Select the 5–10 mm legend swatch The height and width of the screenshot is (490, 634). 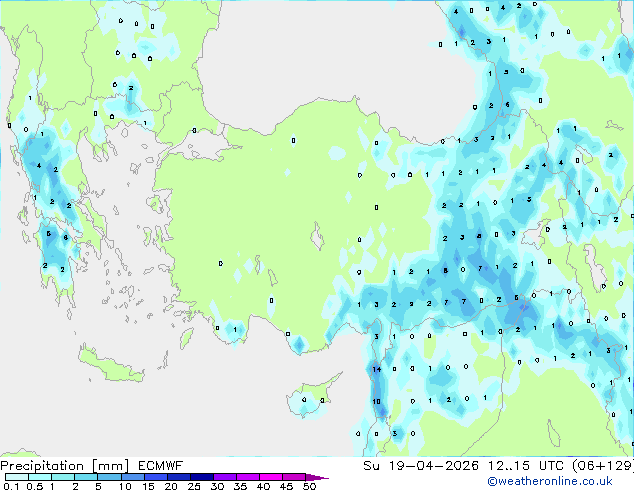coord(109,477)
